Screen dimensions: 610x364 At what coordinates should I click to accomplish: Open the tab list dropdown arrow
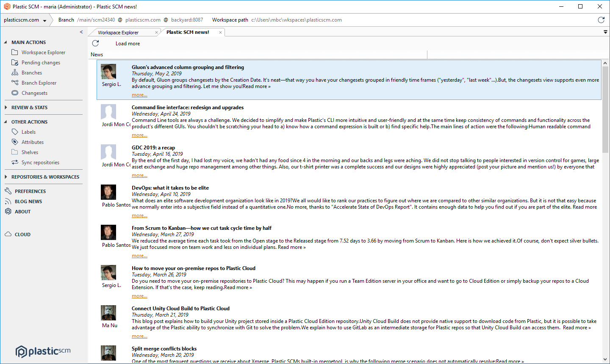pos(605,32)
